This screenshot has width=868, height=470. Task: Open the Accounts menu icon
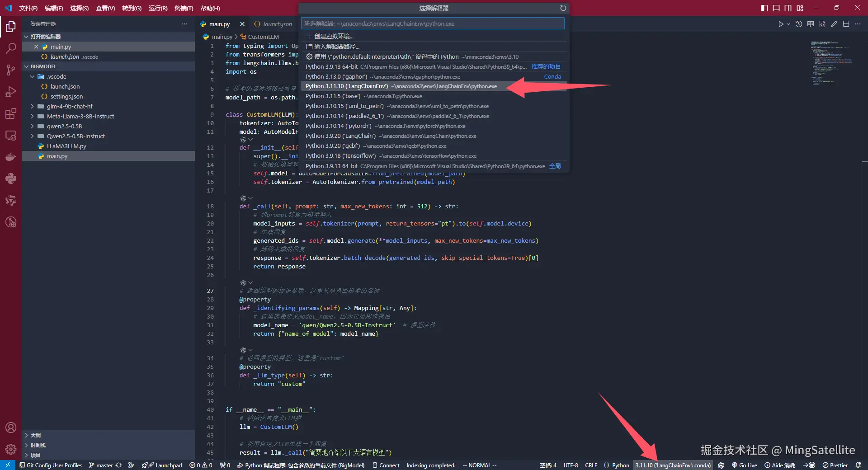[x=11, y=428]
